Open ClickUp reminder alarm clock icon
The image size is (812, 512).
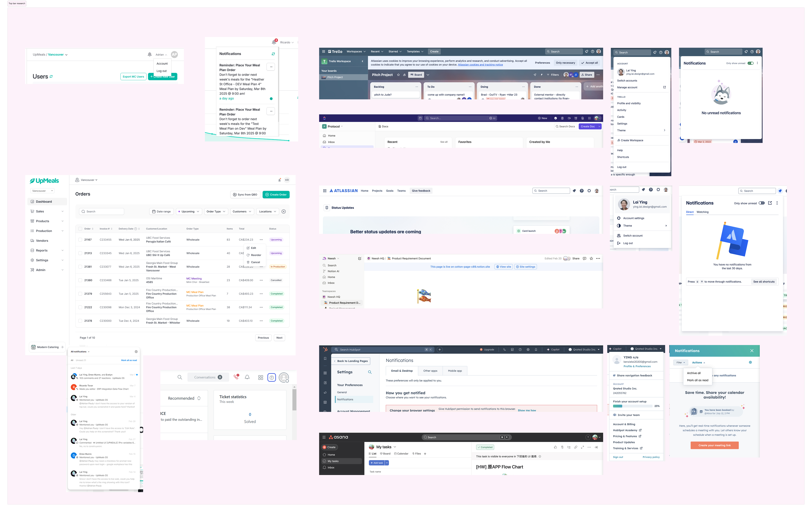point(576,118)
